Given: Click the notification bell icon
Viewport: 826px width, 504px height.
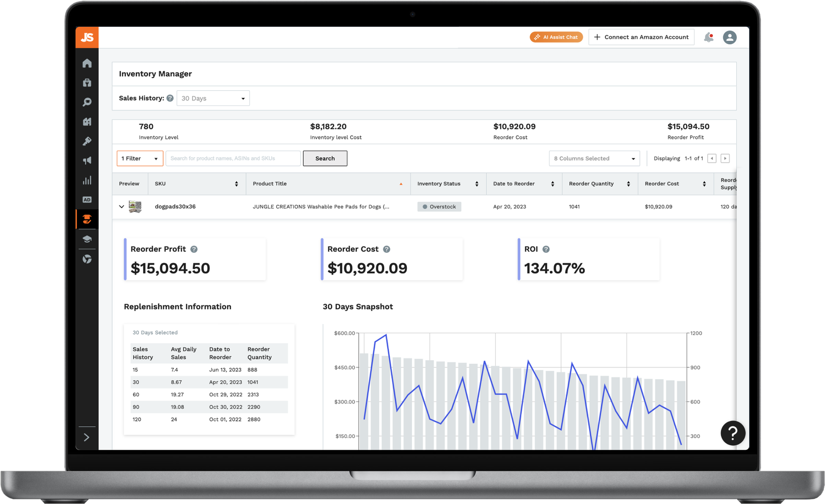Looking at the screenshot, I should tap(708, 37).
